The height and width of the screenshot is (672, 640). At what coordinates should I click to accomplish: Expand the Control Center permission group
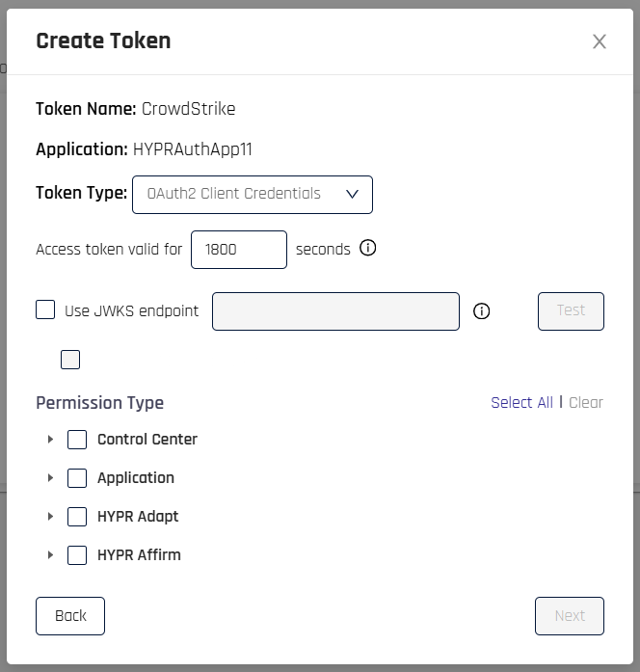(x=50, y=440)
